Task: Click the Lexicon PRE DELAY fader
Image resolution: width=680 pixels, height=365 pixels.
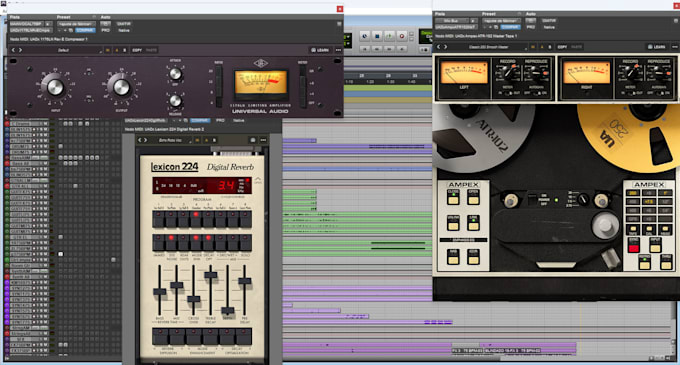Action: 245,281
